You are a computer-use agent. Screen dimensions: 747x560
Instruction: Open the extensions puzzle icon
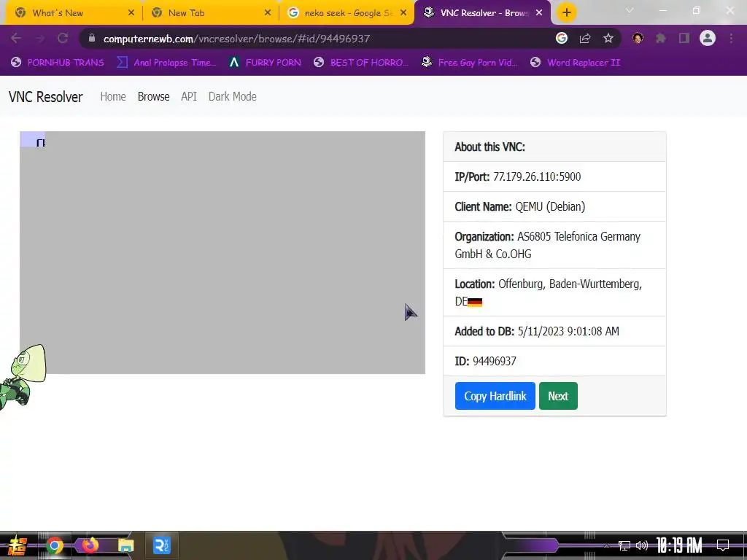[x=661, y=38]
